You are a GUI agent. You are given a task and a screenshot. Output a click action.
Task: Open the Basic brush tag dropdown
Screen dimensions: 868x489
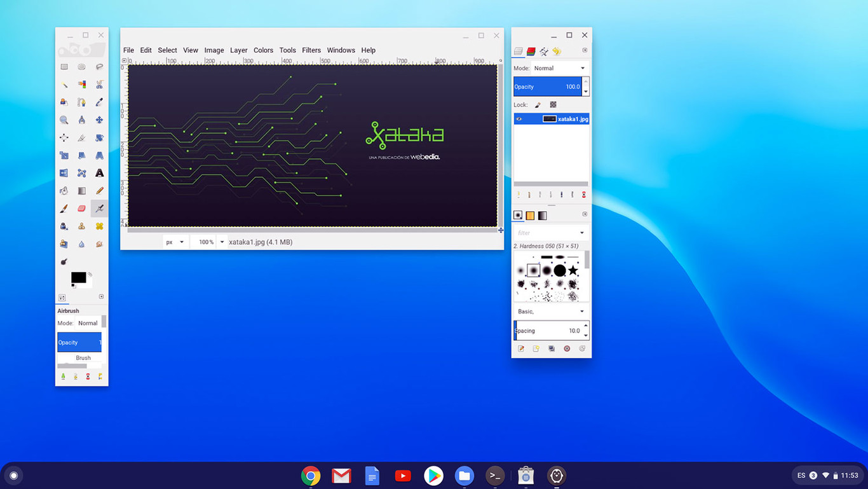pyautogui.click(x=550, y=312)
